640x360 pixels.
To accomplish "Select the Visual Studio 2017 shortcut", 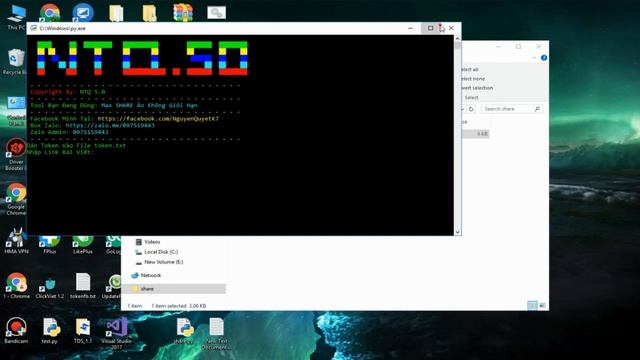I will [116, 333].
